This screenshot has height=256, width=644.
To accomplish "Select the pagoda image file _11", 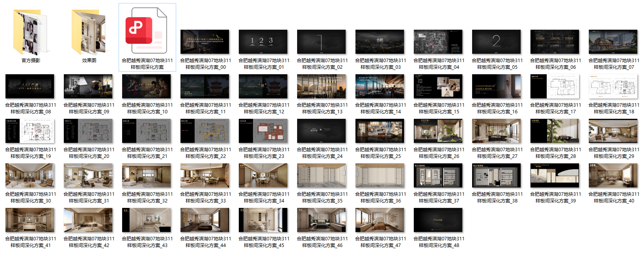I will click(205, 86).
